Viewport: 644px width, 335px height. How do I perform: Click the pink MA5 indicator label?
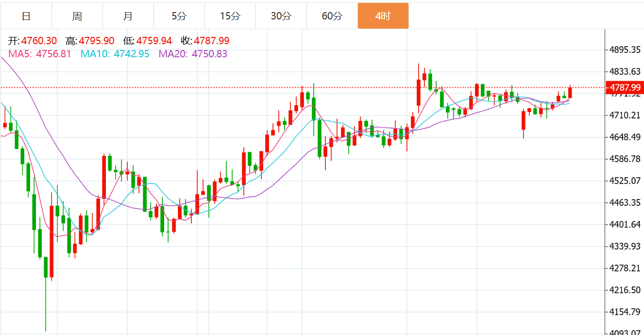[x=39, y=54]
